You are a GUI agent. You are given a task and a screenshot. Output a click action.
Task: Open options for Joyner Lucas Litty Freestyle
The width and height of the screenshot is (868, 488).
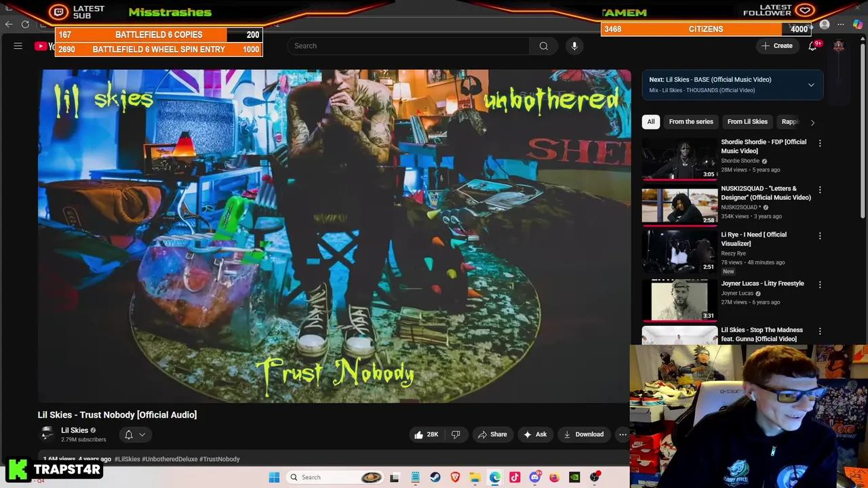[x=820, y=285]
